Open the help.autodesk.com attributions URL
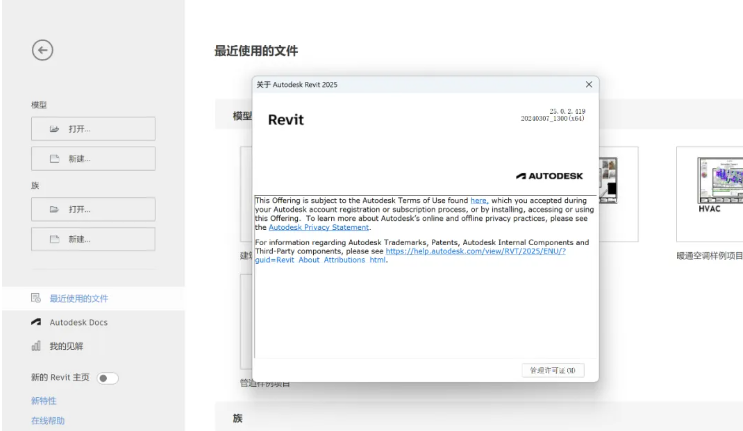743x431 pixels. 475,251
